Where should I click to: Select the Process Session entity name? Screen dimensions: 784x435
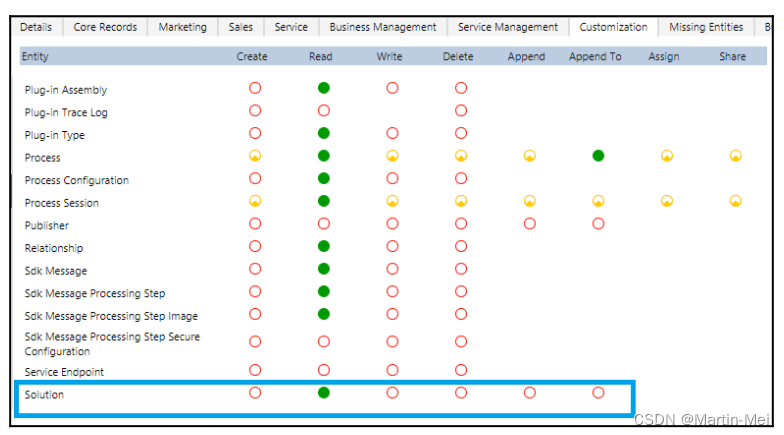[x=62, y=203]
